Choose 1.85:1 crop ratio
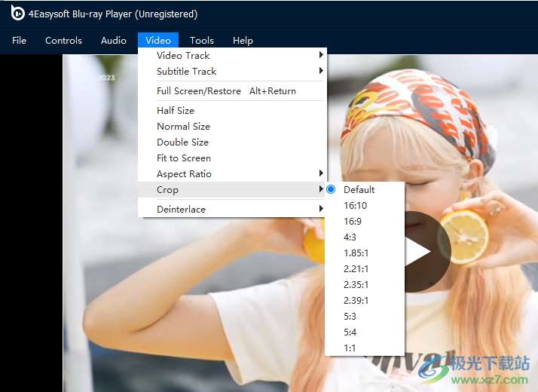The image size is (538, 392). [365, 253]
